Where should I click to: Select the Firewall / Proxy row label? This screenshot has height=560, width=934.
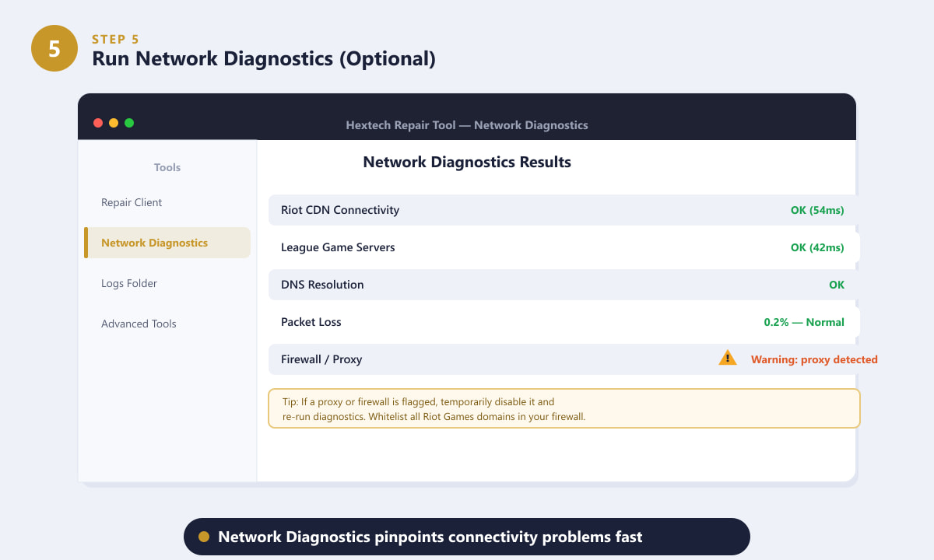click(x=321, y=359)
